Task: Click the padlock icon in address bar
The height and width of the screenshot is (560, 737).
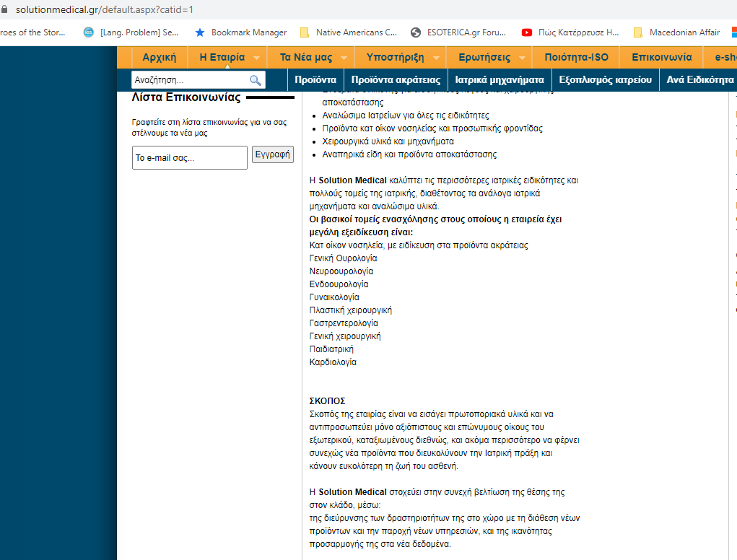Action: (x=4, y=9)
